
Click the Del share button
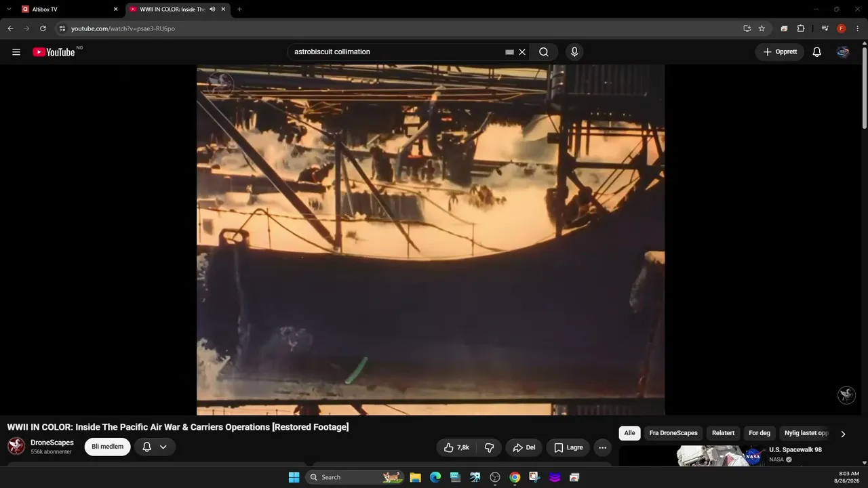(524, 447)
